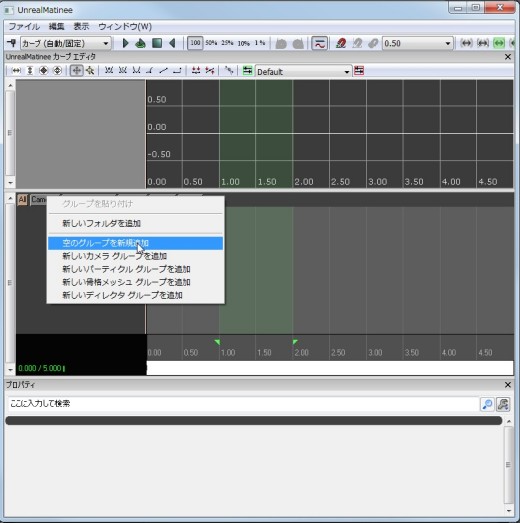Viewport: 520px width, 523px height.
Task: Click the white time scrub bar
Action: (330, 368)
